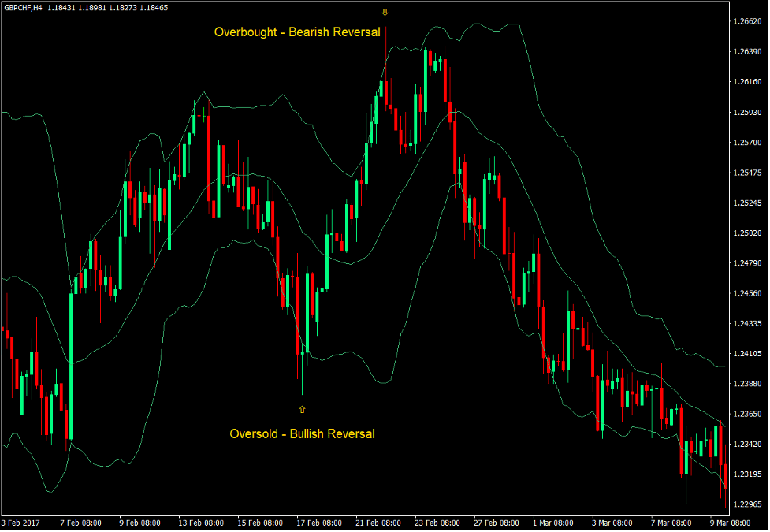Viewport: 770px width, 532px height.
Task: Click the 1.22965 price label on axis
Action: point(746,504)
